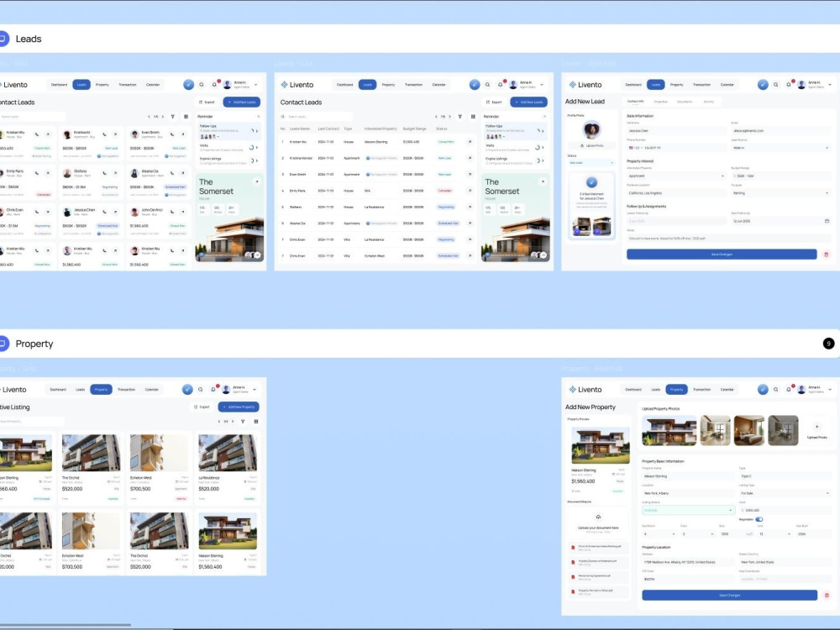Open Listing Status dropdown showing Available
Image resolution: width=840 pixels, height=630 pixels.
click(x=688, y=510)
